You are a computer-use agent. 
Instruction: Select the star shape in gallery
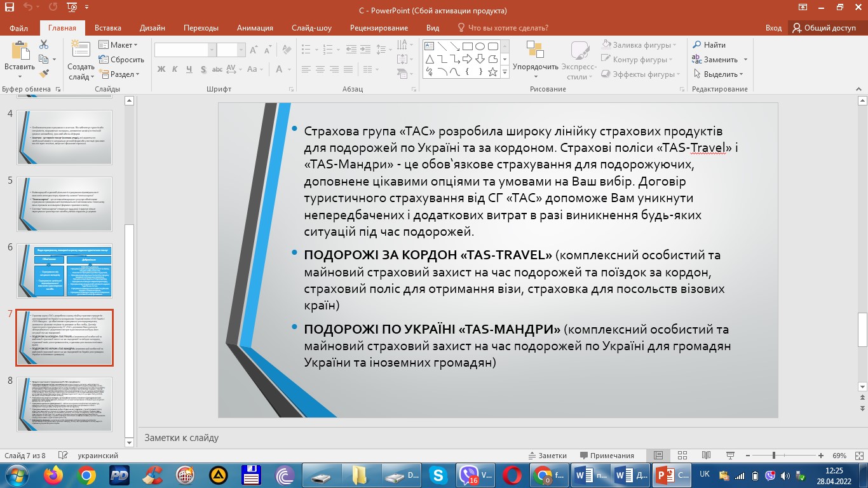[x=492, y=72]
